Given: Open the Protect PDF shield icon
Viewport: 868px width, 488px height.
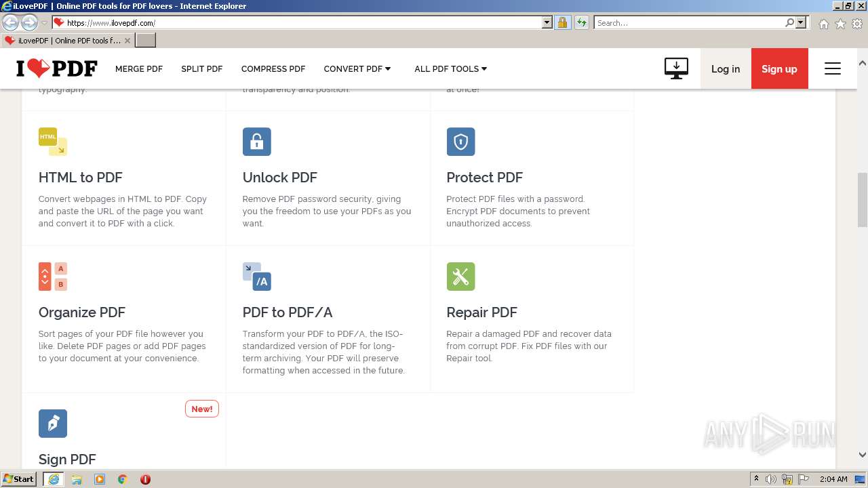Looking at the screenshot, I should pos(460,142).
